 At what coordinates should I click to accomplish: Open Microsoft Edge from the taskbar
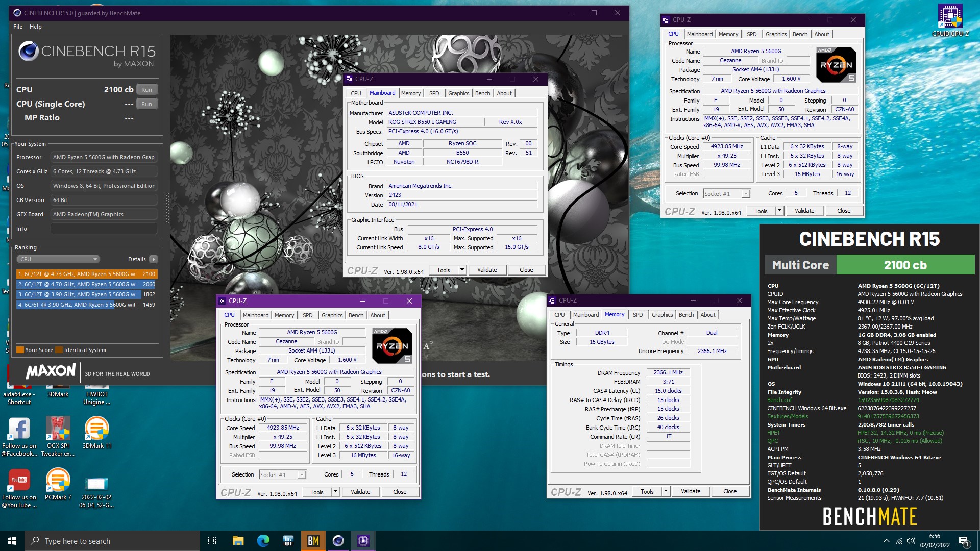pos(263,541)
